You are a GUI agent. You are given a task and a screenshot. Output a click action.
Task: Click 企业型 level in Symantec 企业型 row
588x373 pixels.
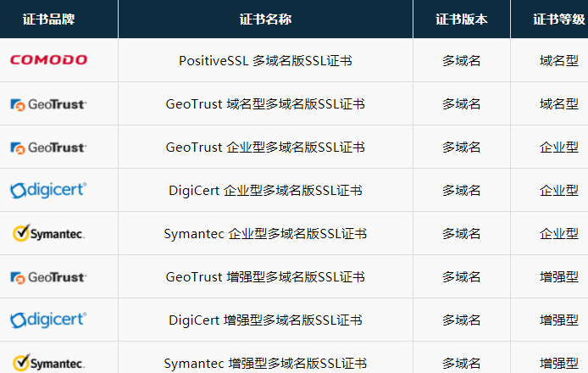559,234
